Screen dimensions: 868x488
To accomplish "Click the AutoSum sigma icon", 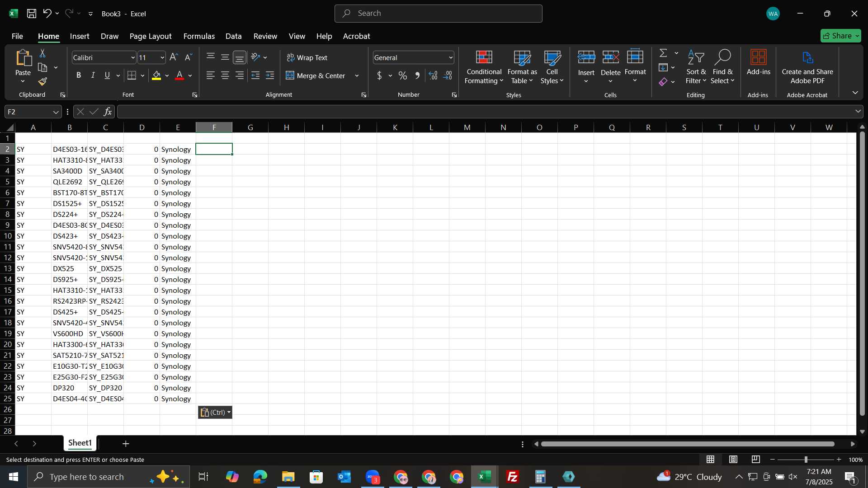I will coord(663,53).
